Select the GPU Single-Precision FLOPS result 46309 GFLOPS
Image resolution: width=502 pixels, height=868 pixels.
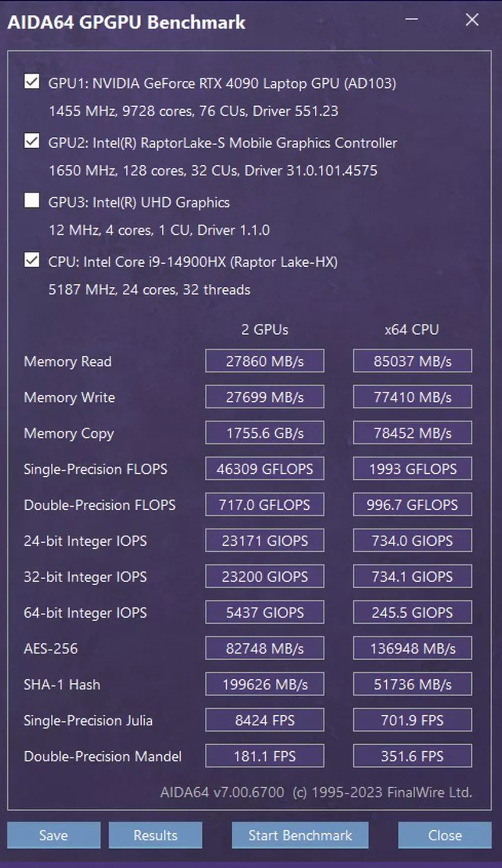[265, 469]
